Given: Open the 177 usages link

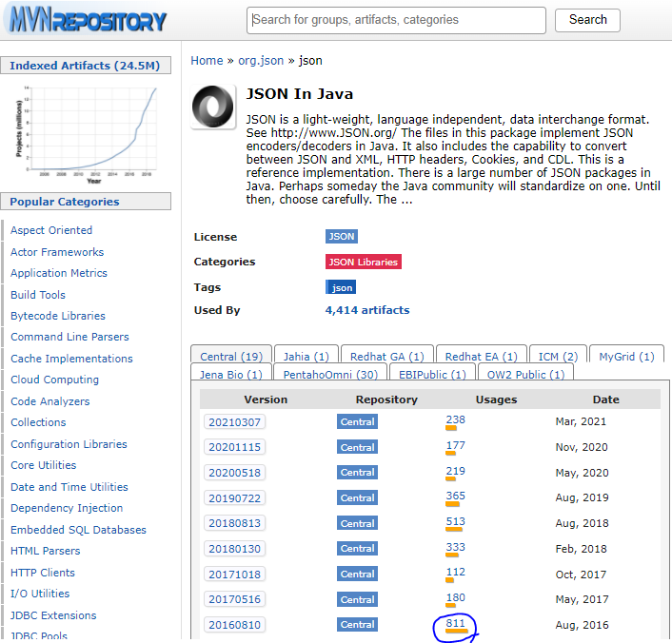Looking at the screenshot, I should tap(455, 445).
